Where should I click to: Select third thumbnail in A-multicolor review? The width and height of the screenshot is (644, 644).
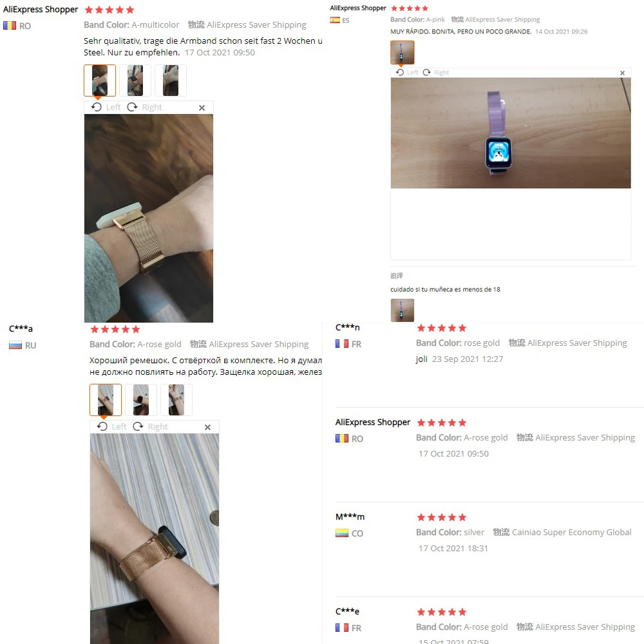171,80
